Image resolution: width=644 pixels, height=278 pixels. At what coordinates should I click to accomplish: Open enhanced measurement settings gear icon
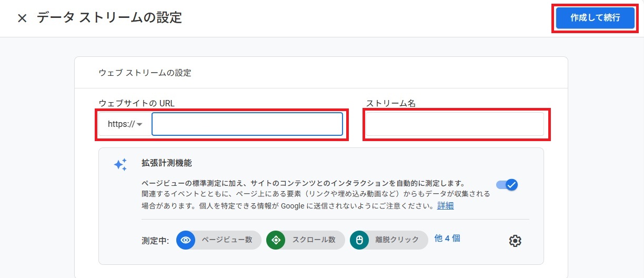pos(515,241)
